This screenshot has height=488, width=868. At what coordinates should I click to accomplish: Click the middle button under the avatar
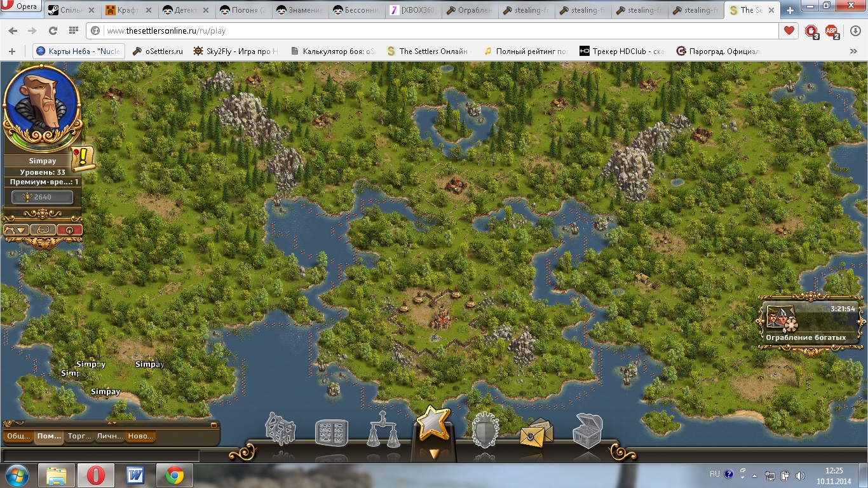(x=43, y=229)
